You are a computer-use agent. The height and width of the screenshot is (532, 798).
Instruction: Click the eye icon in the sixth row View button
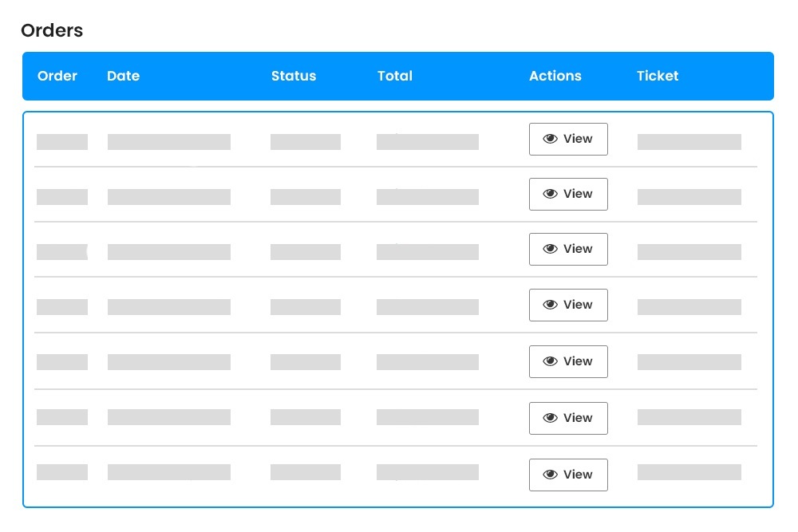tap(550, 418)
